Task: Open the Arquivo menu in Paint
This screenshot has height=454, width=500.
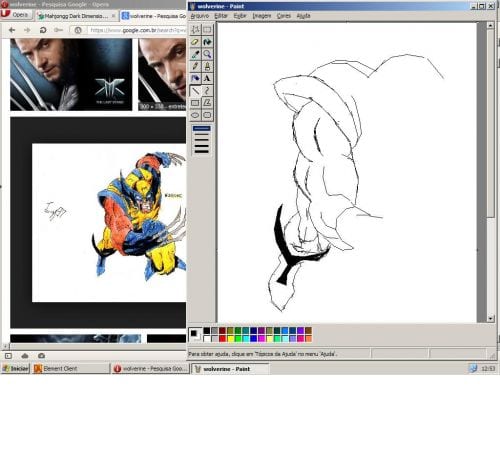Action: pos(199,16)
